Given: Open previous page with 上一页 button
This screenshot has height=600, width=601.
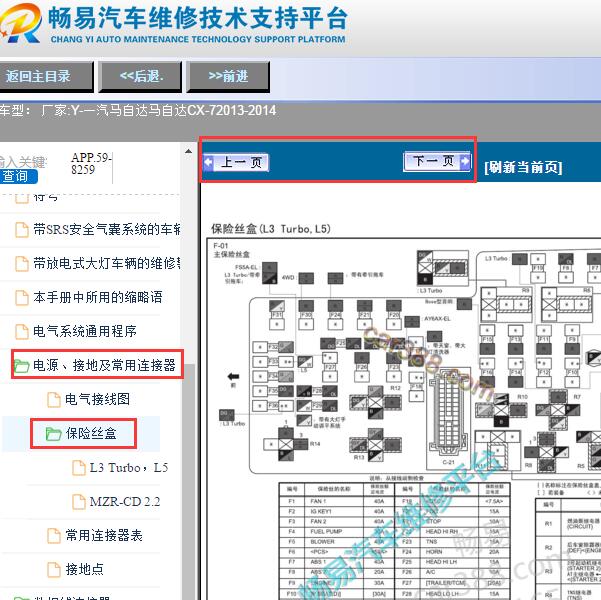Looking at the screenshot, I should coord(236,163).
